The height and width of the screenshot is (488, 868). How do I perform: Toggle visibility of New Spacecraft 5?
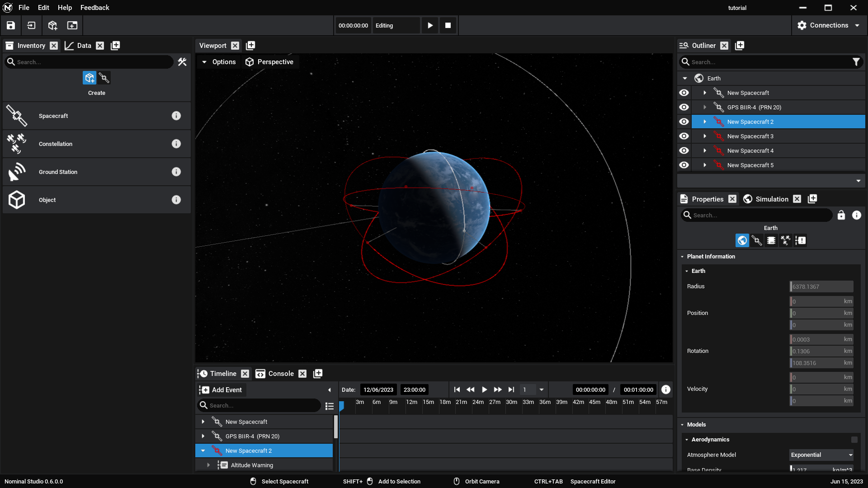[x=684, y=165]
